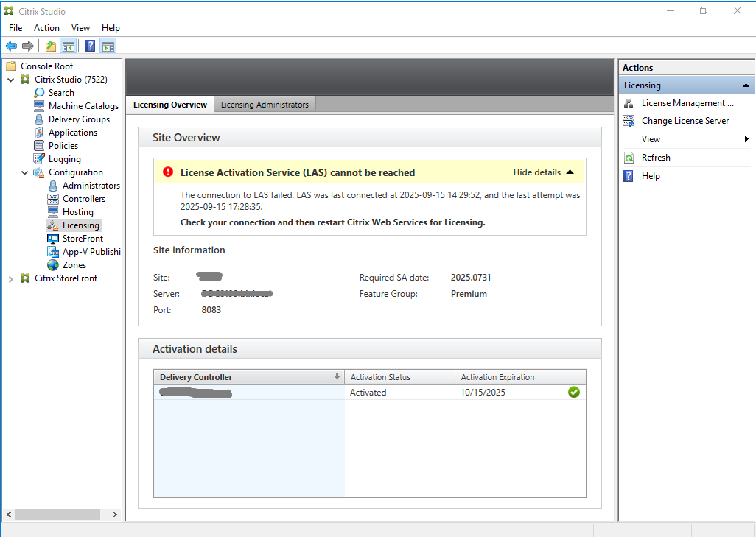Open the Policies node
This screenshot has height=537, width=756.
point(63,146)
